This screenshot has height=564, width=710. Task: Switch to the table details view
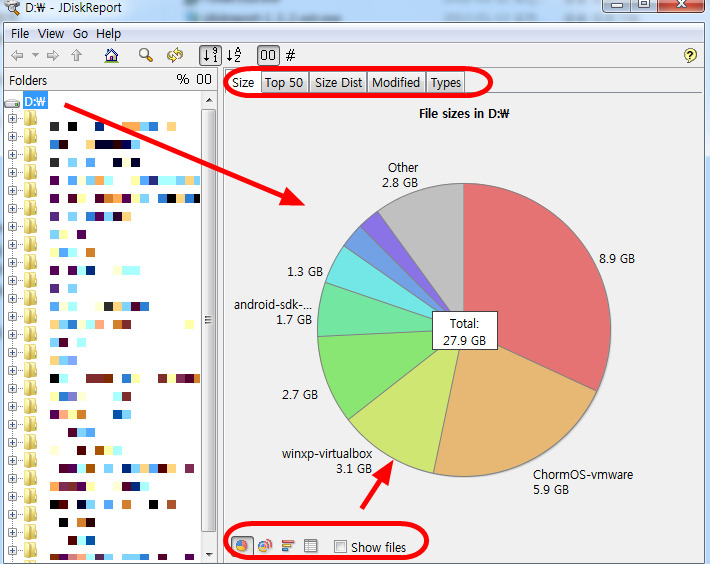pos(311,546)
